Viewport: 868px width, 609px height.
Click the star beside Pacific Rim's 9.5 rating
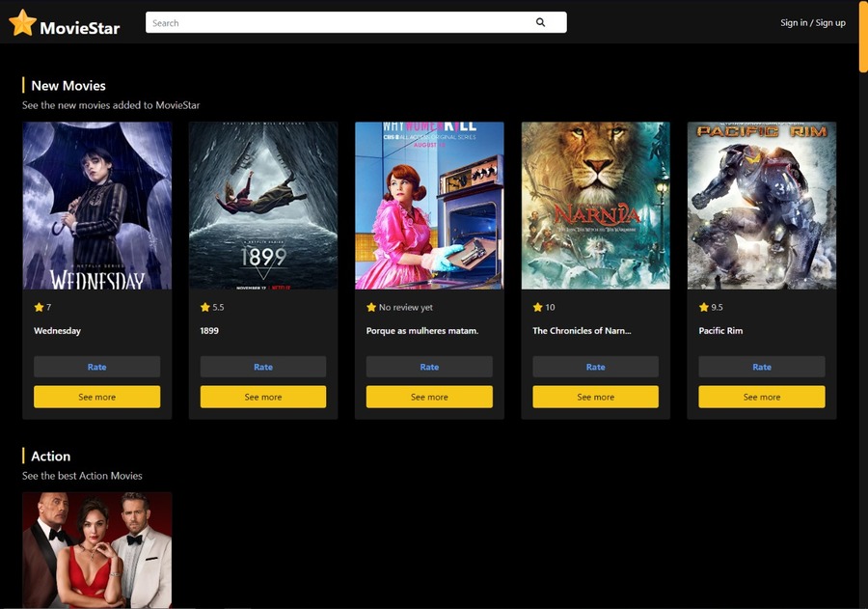pyautogui.click(x=703, y=307)
